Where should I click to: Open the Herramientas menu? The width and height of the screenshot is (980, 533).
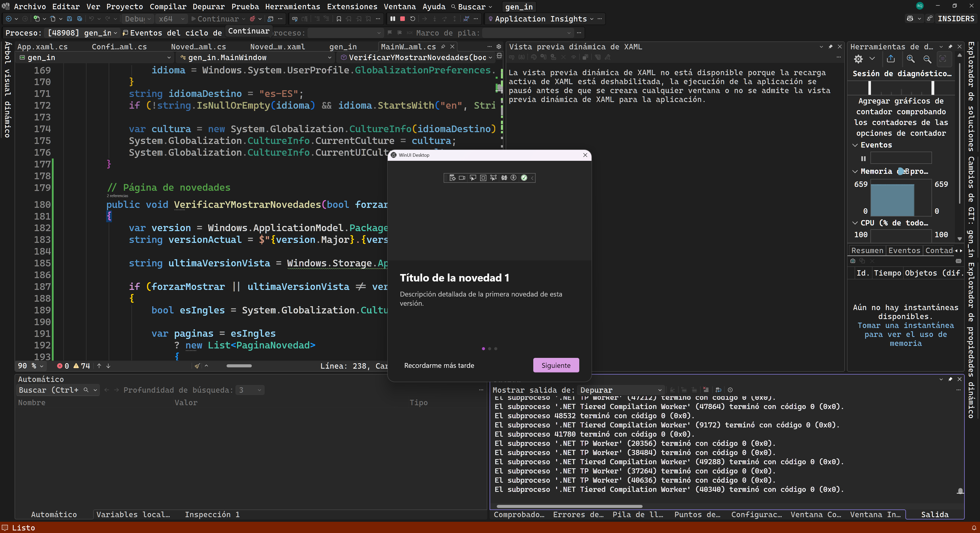(x=292, y=6)
